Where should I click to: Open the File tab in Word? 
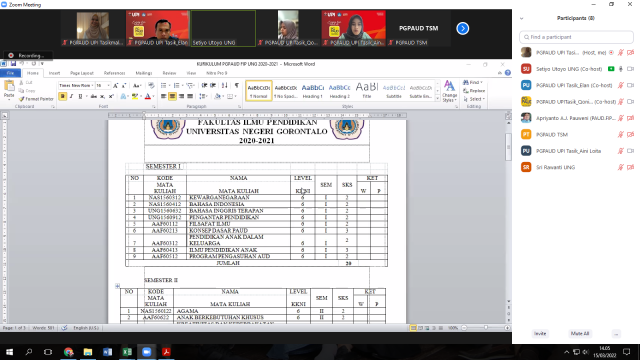[10, 73]
